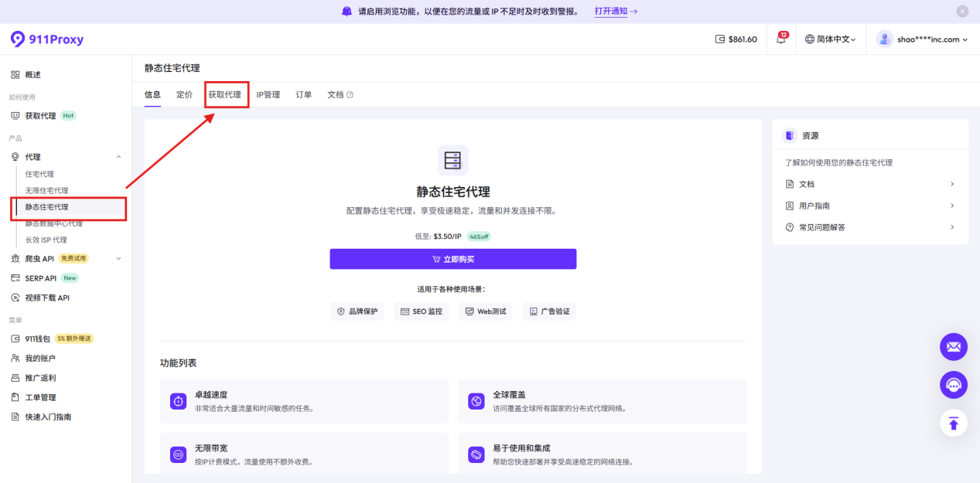This screenshot has width=980, height=483.
Task: Click the 打开通知 link in banner
Action: (x=615, y=12)
